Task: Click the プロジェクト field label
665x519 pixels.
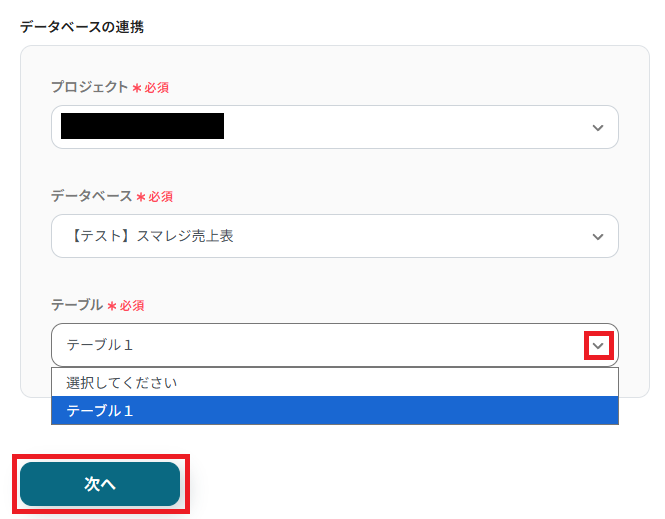Action: tap(90, 87)
